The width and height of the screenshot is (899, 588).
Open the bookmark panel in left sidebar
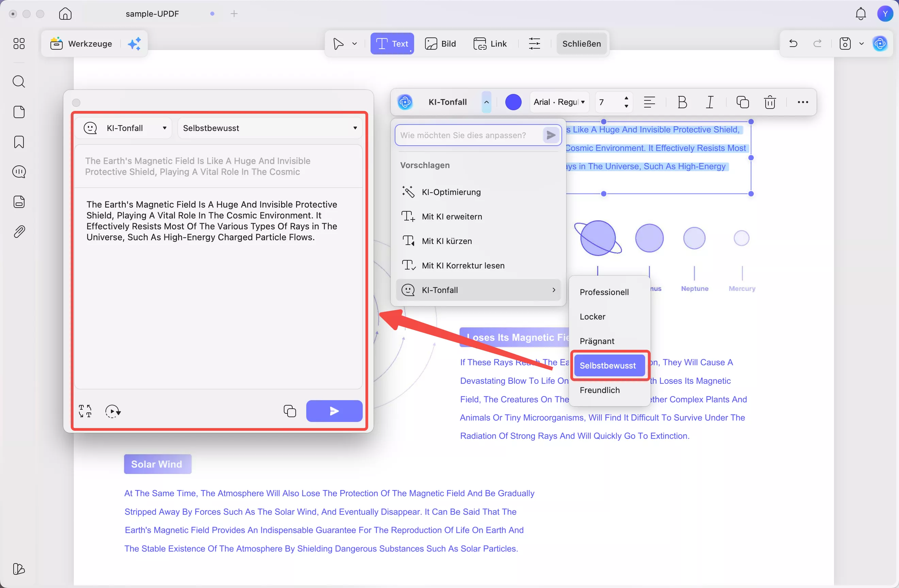pyautogui.click(x=19, y=142)
